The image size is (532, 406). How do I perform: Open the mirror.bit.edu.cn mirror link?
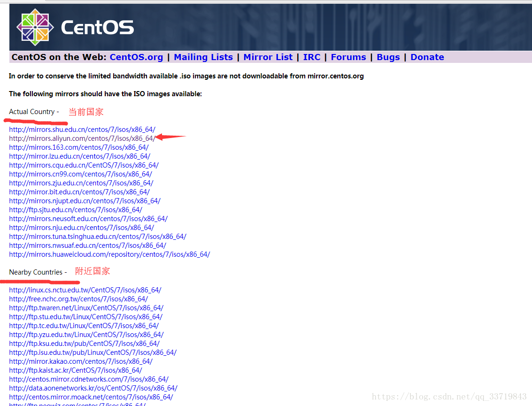pos(79,192)
